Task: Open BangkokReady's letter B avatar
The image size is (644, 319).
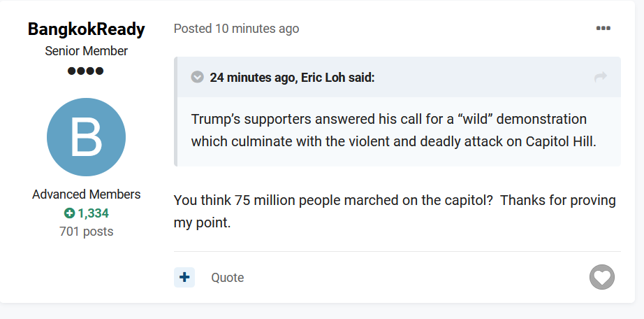Action: (86, 137)
